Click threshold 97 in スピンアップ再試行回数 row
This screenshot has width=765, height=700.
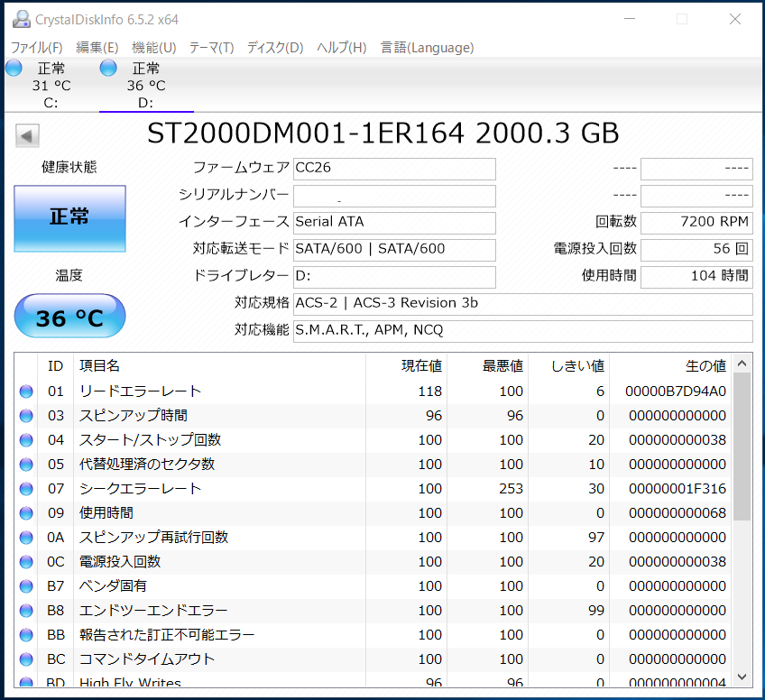pyautogui.click(x=596, y=538)
